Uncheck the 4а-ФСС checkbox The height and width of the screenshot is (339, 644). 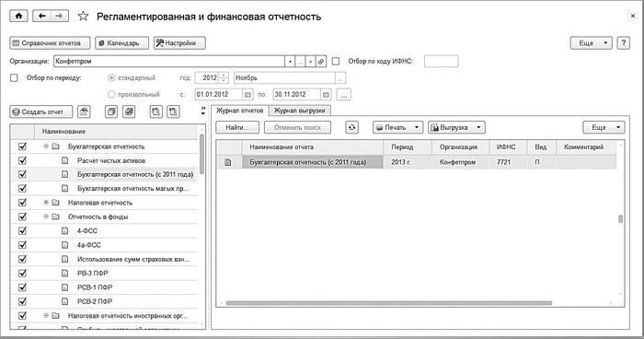tap(23, 245)
